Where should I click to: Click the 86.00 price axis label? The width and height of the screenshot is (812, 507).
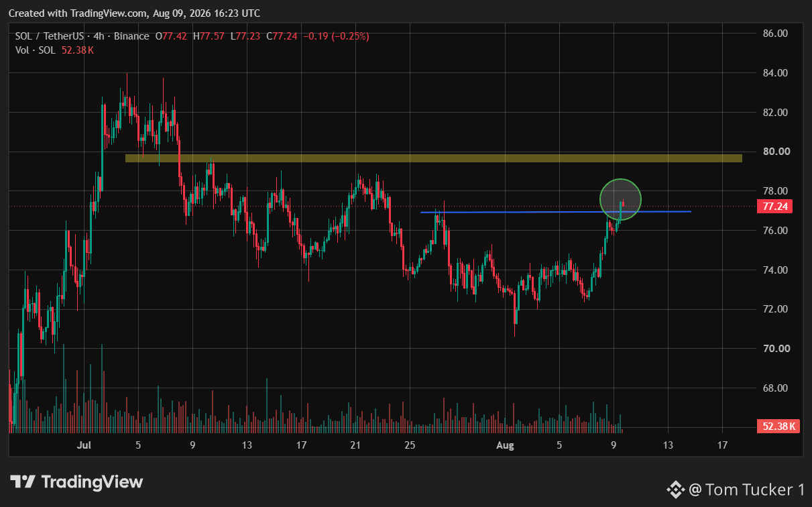point(774,33)
